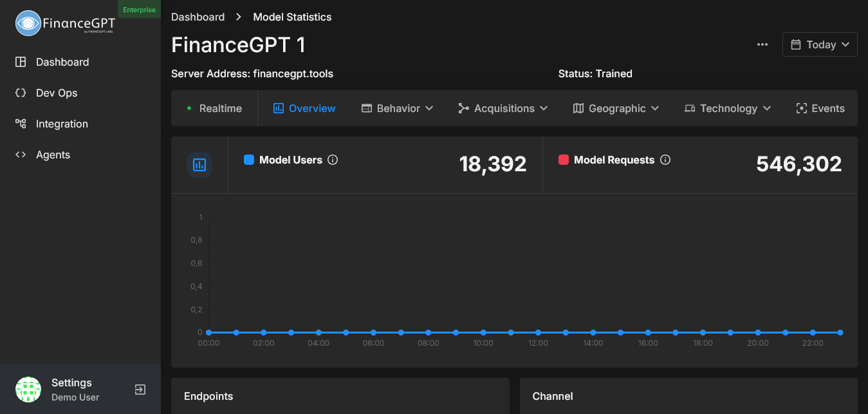Image resolution: width=868 pixels, height=414 pixels.
Task: Click the Endpoints panel heading
Action: tap(208, 396)
